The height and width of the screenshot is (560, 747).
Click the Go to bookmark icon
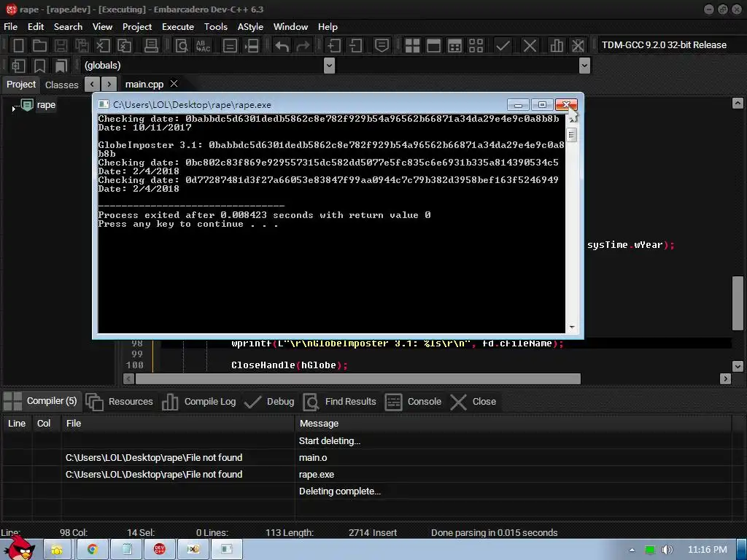click(61, 66)
